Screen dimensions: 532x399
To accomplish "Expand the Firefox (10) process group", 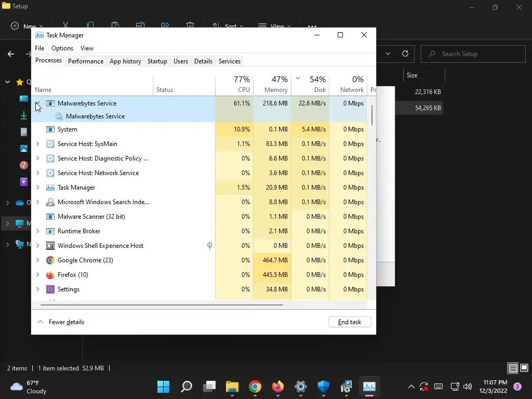I will tap(37, 275).
